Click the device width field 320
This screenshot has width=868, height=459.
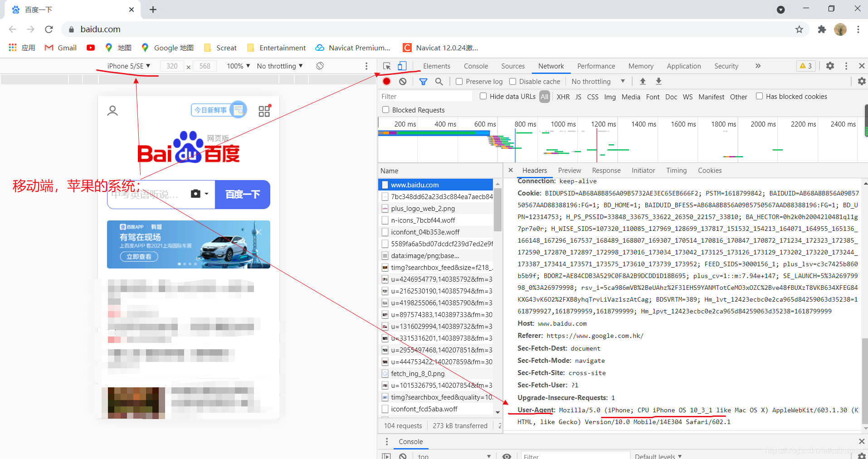pyautogui.click(x=172, y=66)
